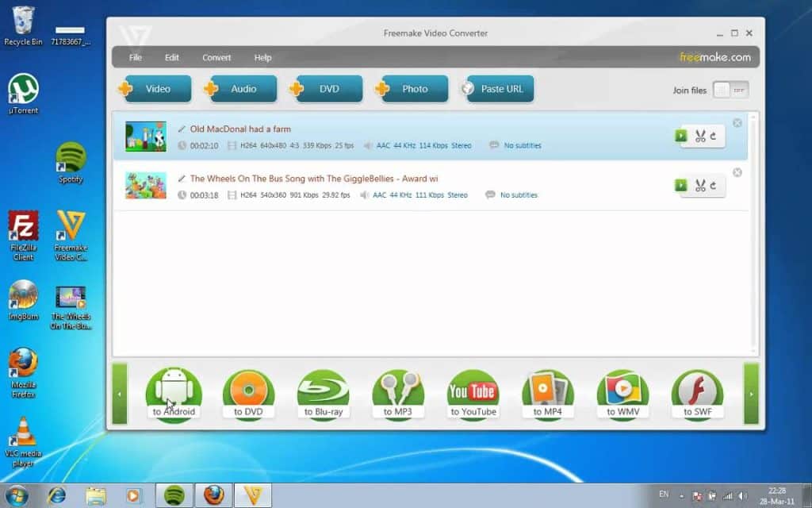
Task: Launch Internet Explorer from the taskbar
Action: (56, 495)
